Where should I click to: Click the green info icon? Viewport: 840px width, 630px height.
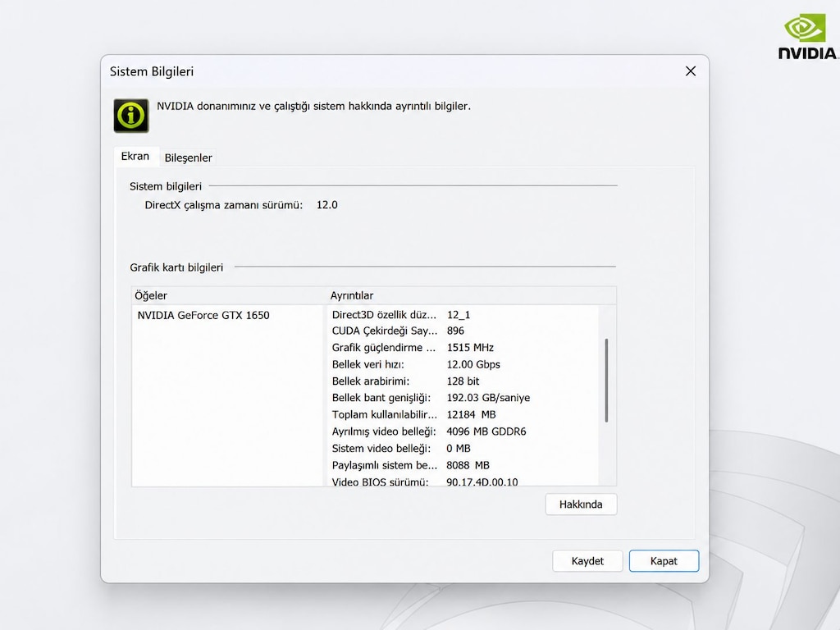pos(131,115)
